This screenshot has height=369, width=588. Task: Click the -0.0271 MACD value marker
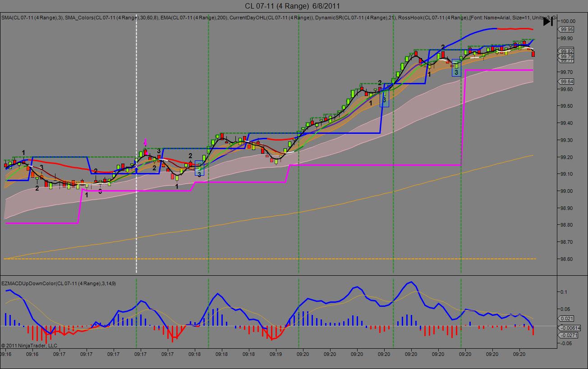point(568,335)
